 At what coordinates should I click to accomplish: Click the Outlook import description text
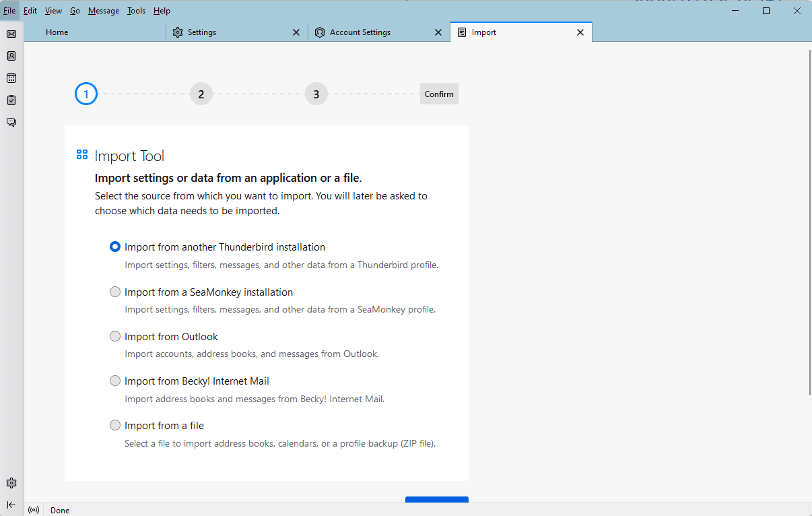pyautogui.click(x=252, y=354)
